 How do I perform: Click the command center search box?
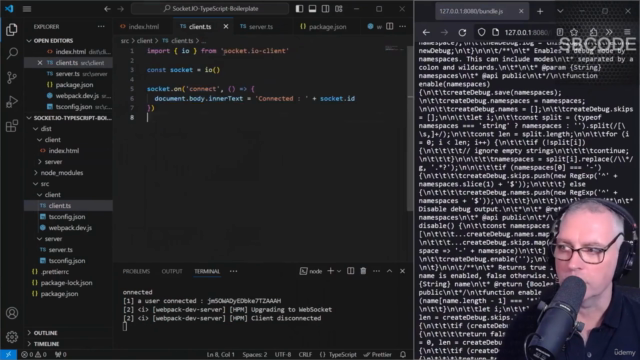[x=210, y=9]
